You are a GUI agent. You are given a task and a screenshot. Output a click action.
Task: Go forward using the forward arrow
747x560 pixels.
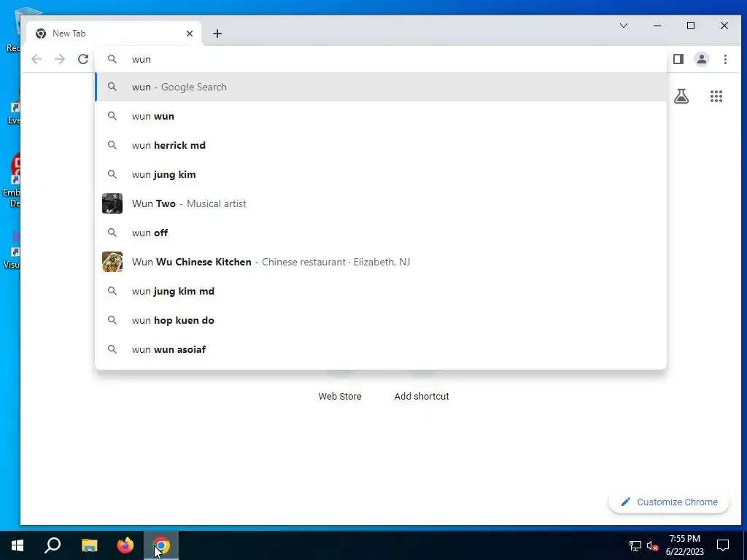coord(60,59)
